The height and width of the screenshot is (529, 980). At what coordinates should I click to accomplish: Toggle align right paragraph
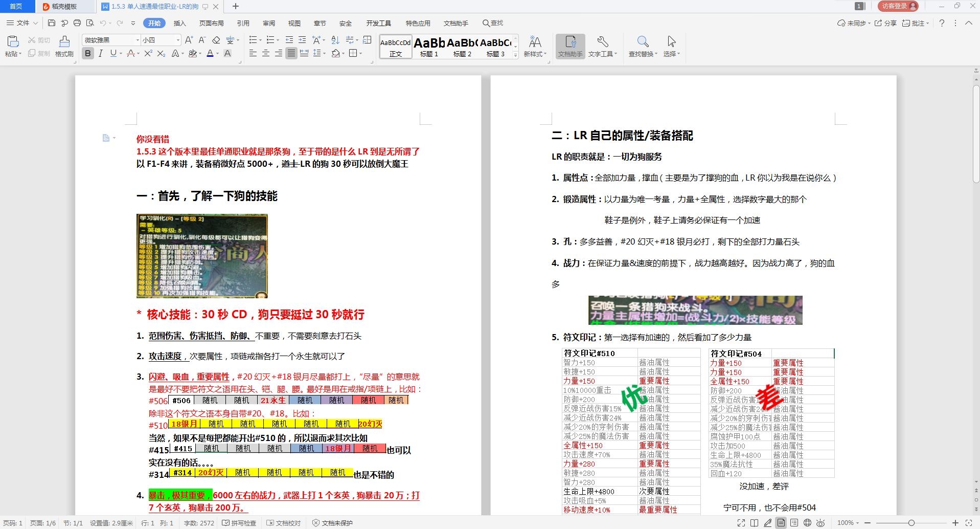coord(279,53)
